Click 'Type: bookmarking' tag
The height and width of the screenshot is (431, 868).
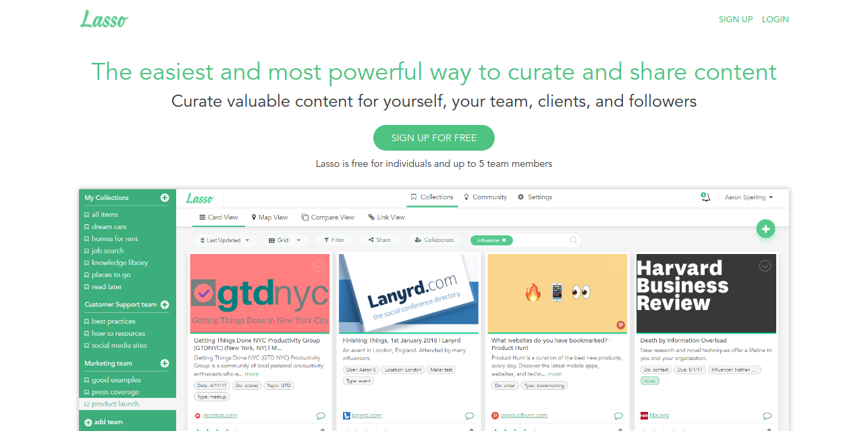544,386
